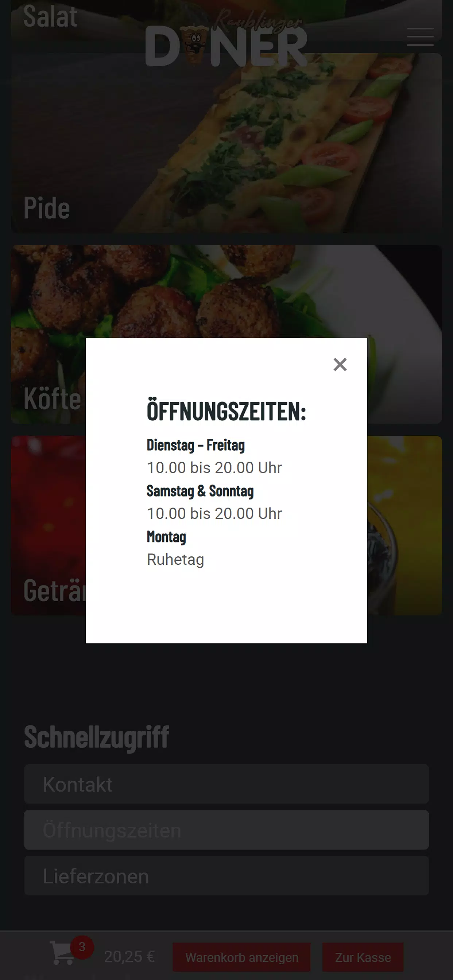Click the cart total 20,25 €

tap(129, 956)
